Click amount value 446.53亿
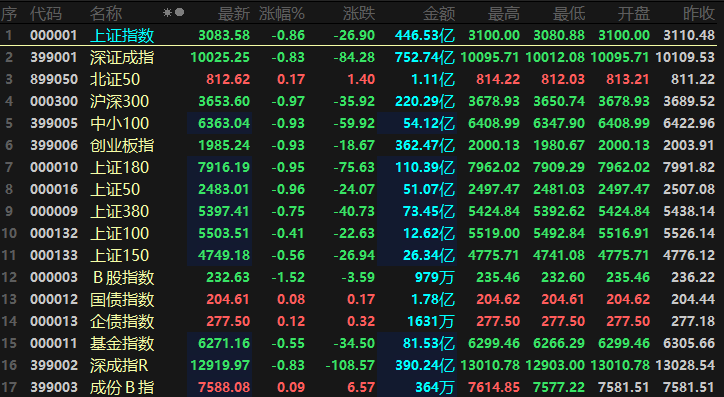The width and height of the screenshot is (724, 397). [x=425, y=35]
